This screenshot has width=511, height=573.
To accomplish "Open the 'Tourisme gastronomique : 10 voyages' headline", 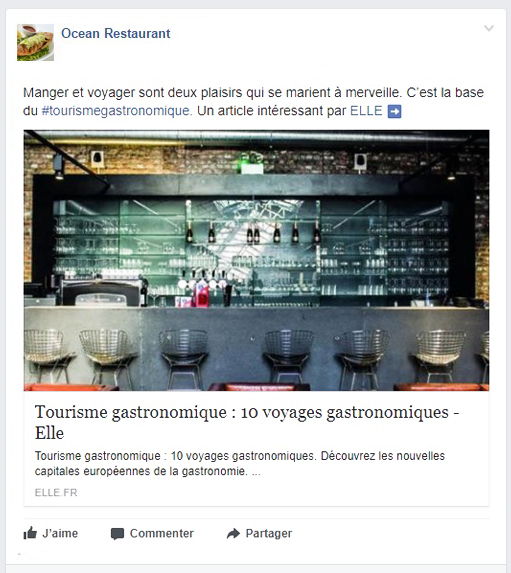I will click(247, 422).
